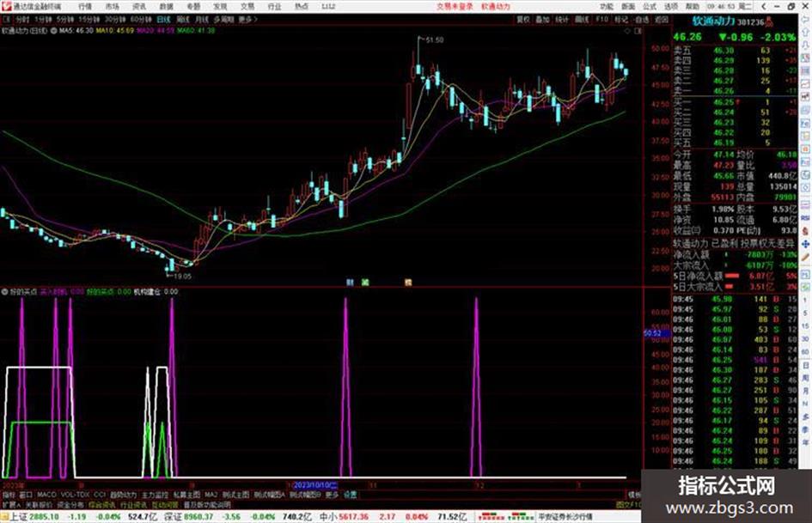Switch to the 1分钟 period tab
Image resolution: width=812 pixels, height=523 pixels.
tap(43, 19)
